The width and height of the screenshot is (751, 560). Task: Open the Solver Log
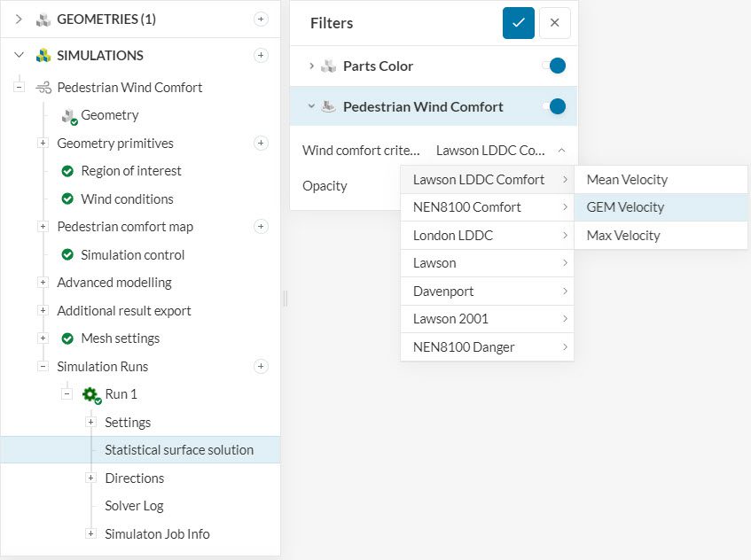[x=134, y=506]
